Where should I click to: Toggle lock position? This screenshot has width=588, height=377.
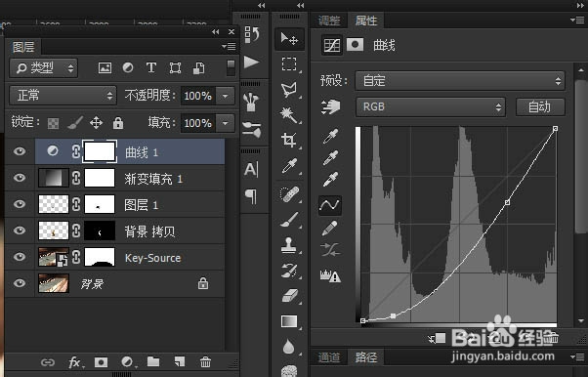(97, 123)
